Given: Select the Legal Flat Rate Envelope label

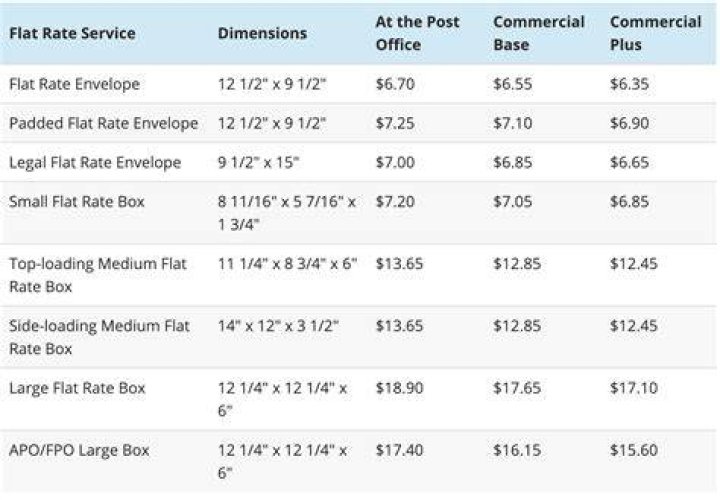Looking at the screenshot, I should pyautogui.click(x=95, y=162).
